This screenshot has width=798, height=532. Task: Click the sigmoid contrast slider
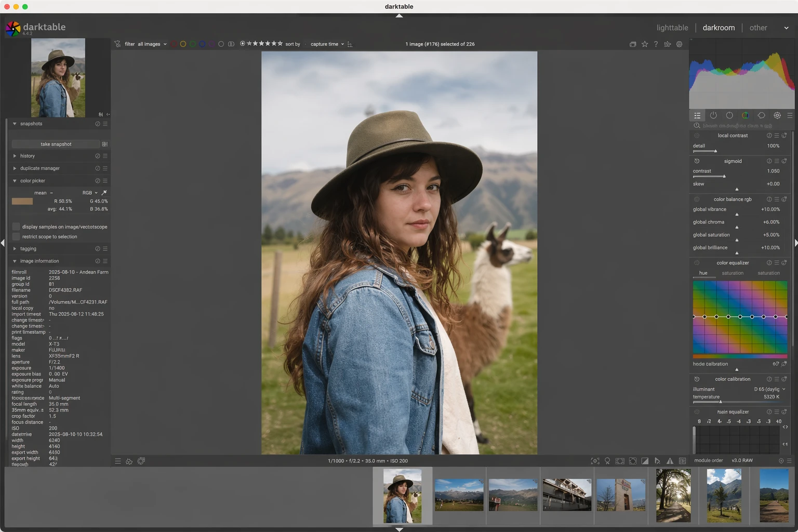(x=709, y=176)
